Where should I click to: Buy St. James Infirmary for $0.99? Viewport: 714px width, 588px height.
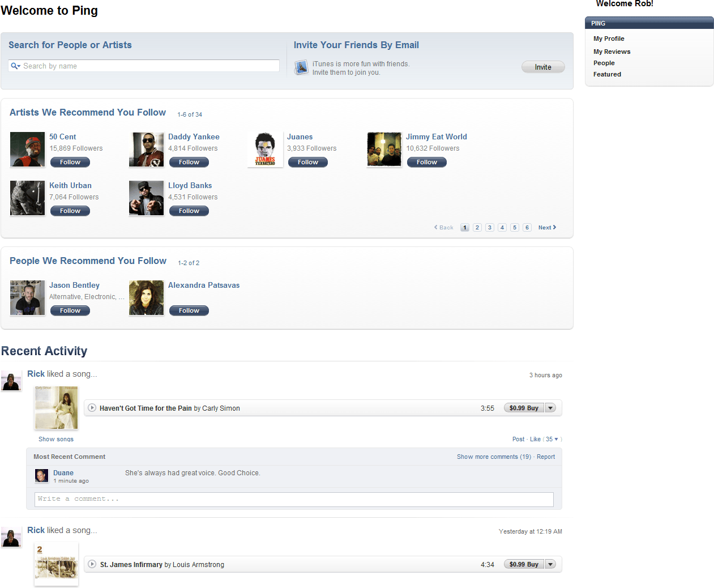pyautogui.click(x=524, y=564)
